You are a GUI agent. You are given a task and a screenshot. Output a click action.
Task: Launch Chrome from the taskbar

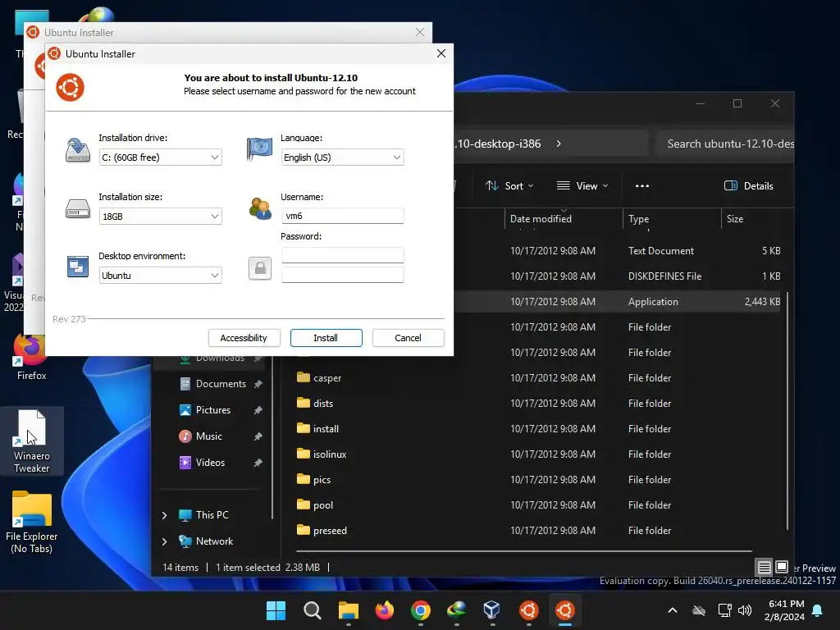click(x=421, y=610)
